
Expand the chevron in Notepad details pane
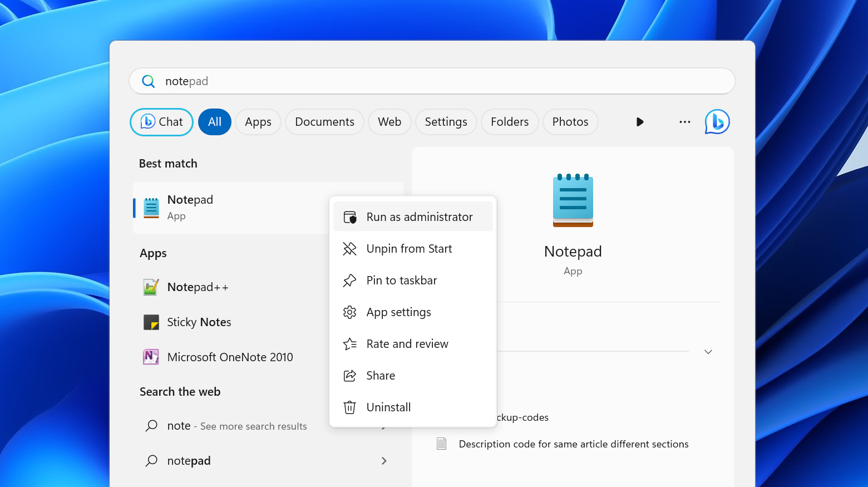point(708,352)
